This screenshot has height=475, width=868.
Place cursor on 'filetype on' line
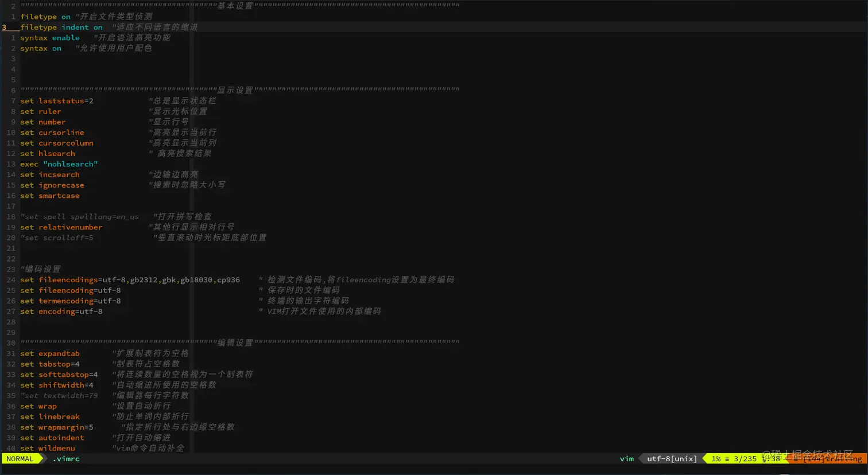(x=45, y=17)
